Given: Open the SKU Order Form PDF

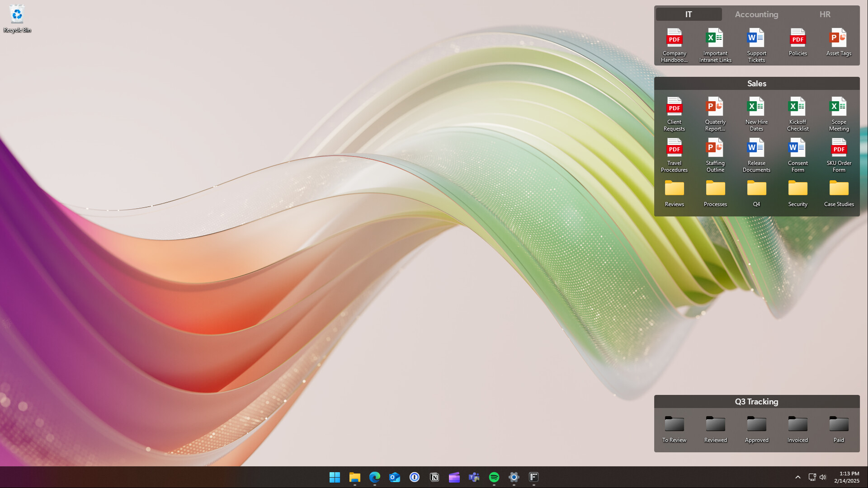Looking at the screenshot, I should click(839, 149).
